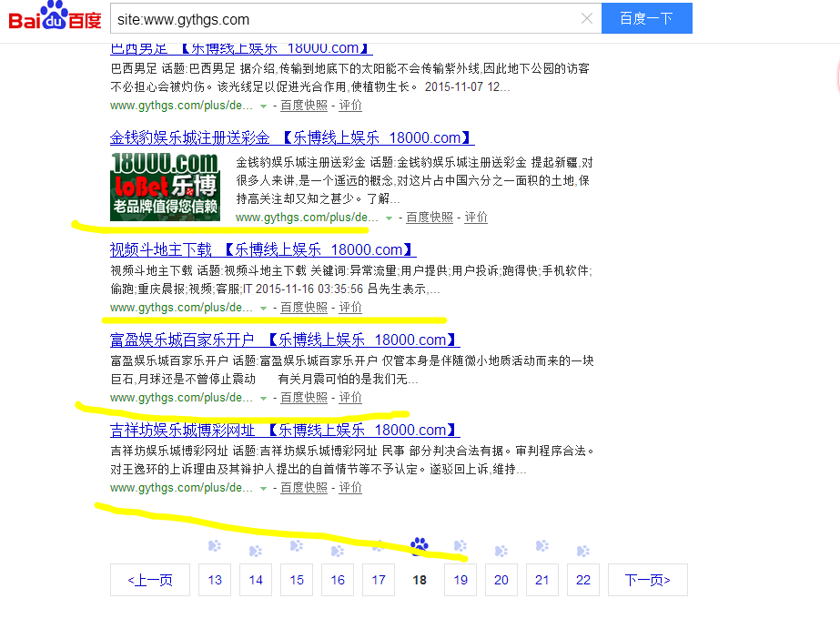840x629 pixels.
Task: Click the green URL of the 巴西男足 result
Action: [x=181, y=106]
